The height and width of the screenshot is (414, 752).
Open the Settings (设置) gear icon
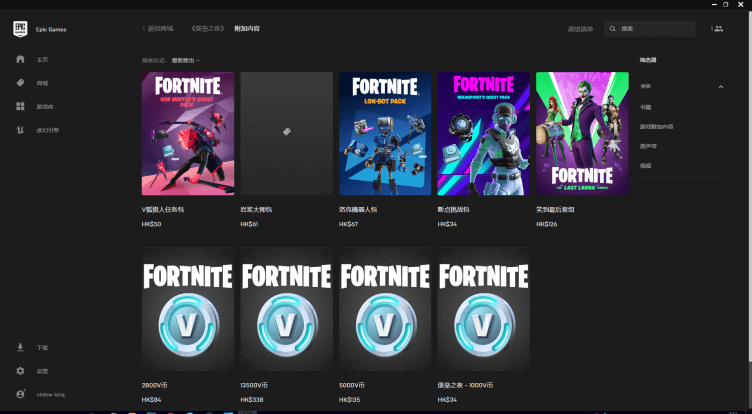tap(20, 371)
